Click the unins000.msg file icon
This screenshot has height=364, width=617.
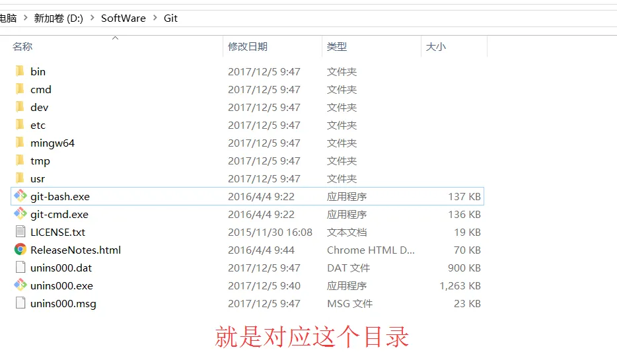click(x=20, y=303)
